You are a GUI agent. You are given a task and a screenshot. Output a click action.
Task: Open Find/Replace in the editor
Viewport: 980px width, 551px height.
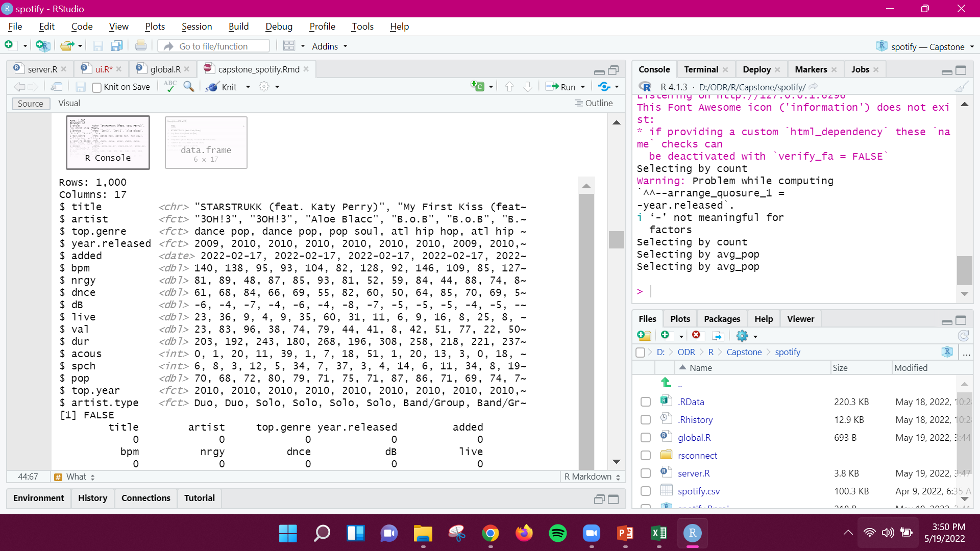point(188,87)
